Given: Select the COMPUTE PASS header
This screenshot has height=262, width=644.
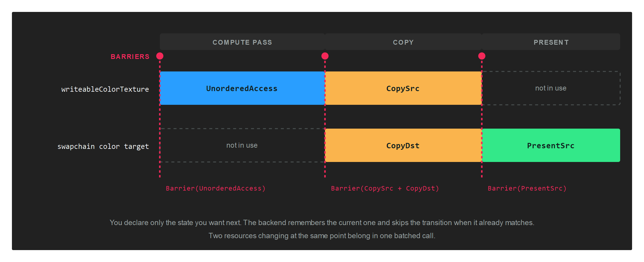Looking at the screenshot, I should [242, 42].
